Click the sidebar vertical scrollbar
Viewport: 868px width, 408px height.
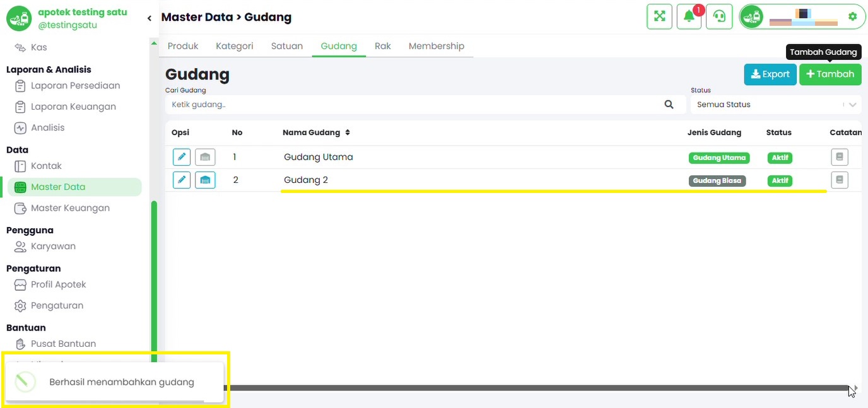point(154,282)
